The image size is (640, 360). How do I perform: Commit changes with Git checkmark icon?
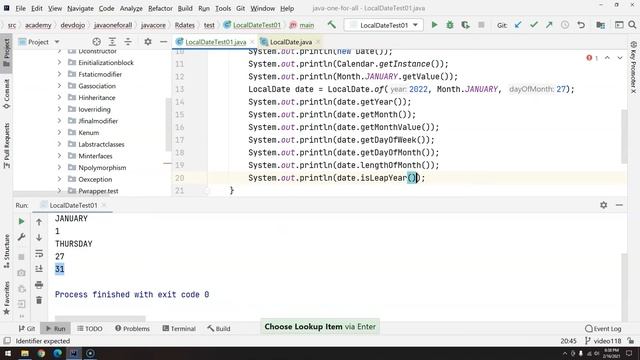click(x=533, y=25)
